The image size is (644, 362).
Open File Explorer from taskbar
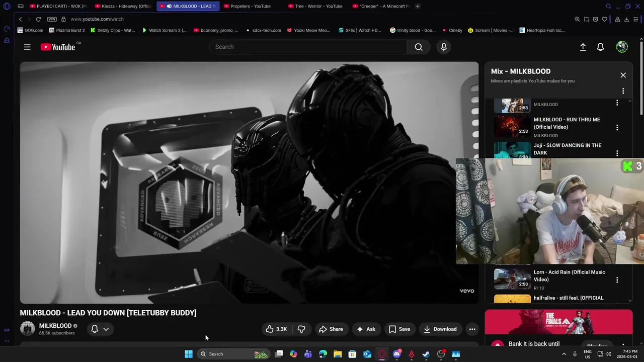[x=338, y=354]
